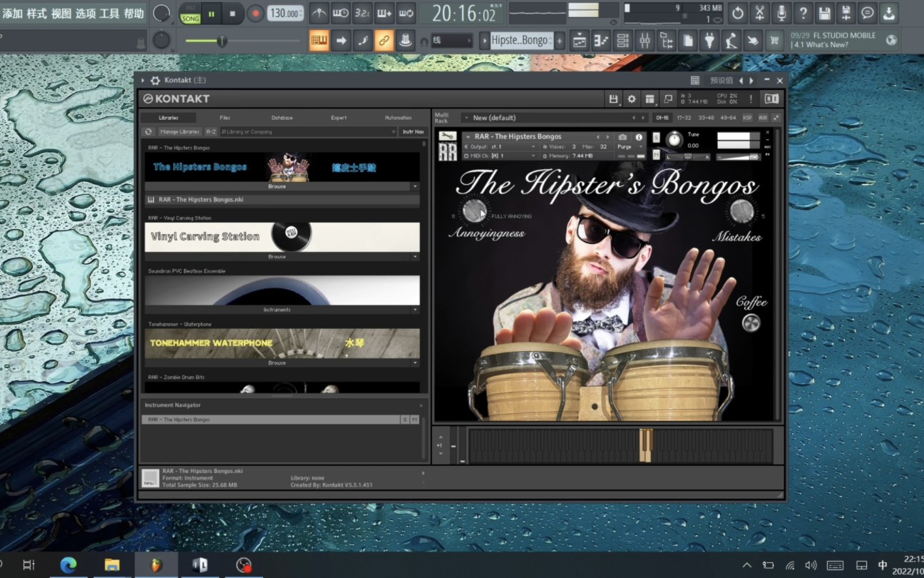Click the stamp tool icon in FL toolbar

[x=405, y=41]
